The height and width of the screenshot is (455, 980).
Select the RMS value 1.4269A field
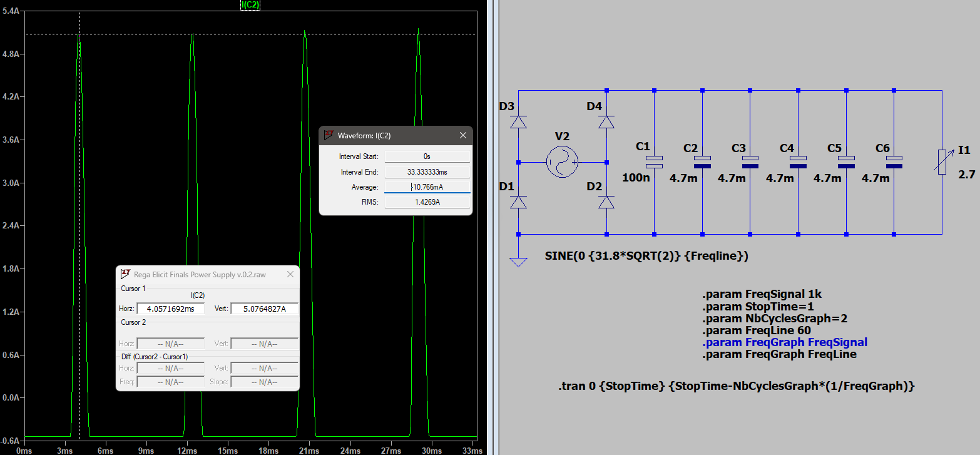coord(427,202)
